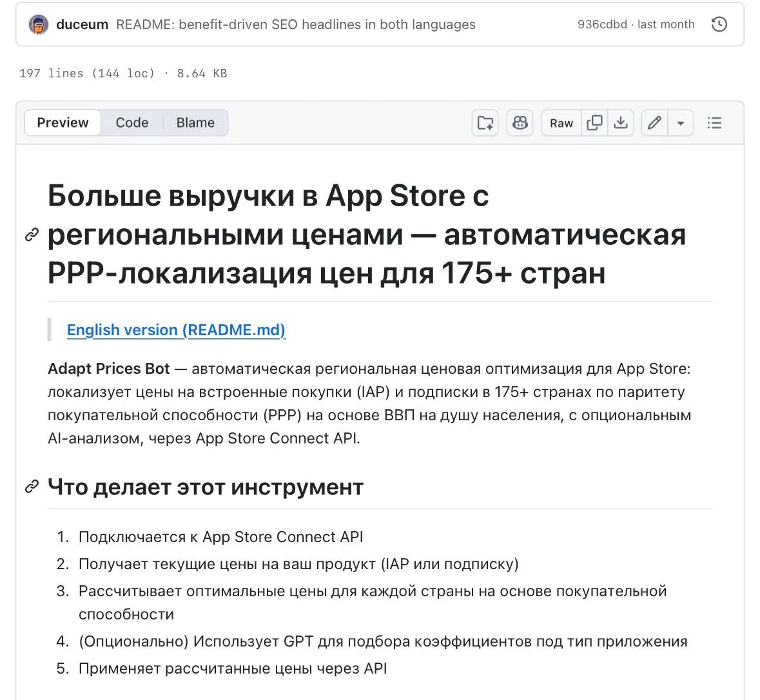Open file in symbols folder icon
Image resolution: width=760 pixels, height=700 pixels.
485,122
